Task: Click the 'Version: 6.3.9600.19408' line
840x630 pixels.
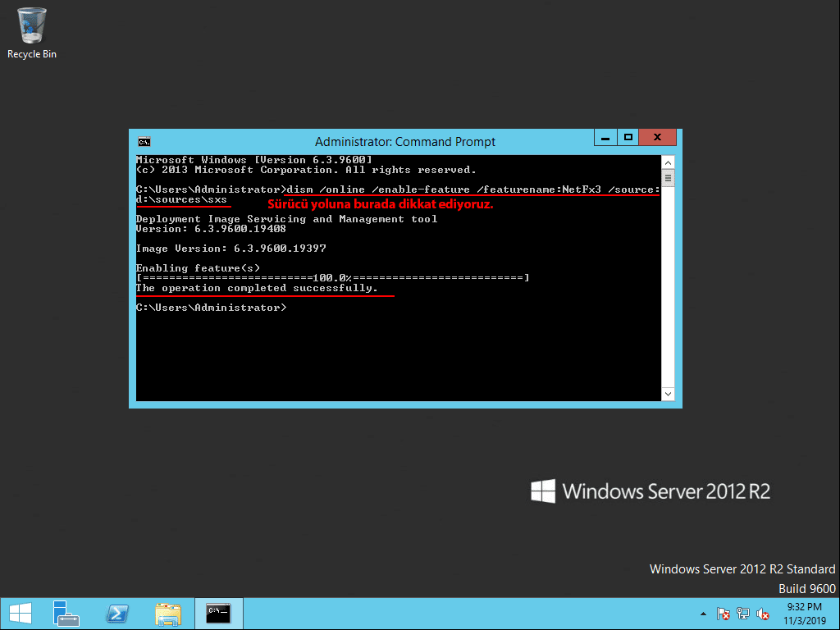Action: click(211, 229)
